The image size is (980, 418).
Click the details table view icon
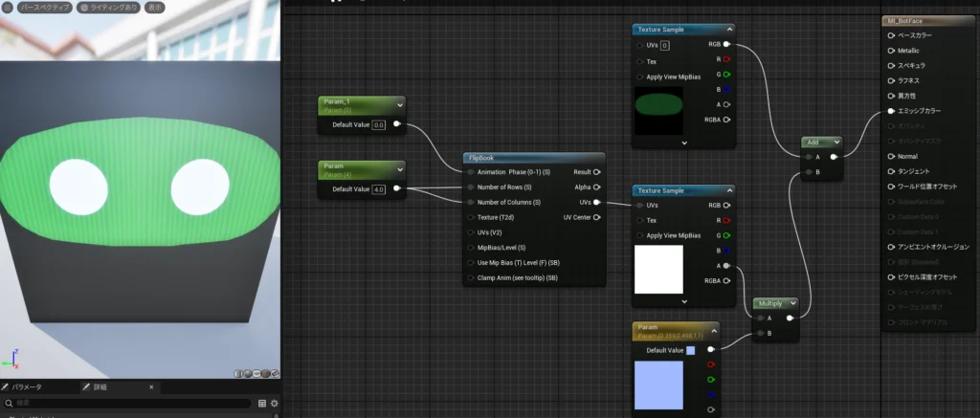pyautogui.click(x=262, y=404)
